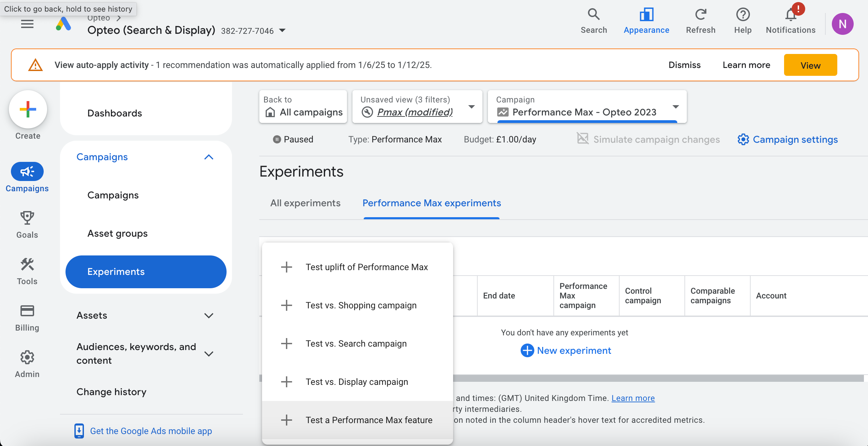The width and height of the screenshot is (868, 446).
Task: Click the Refresh icon
Action: 700,15
